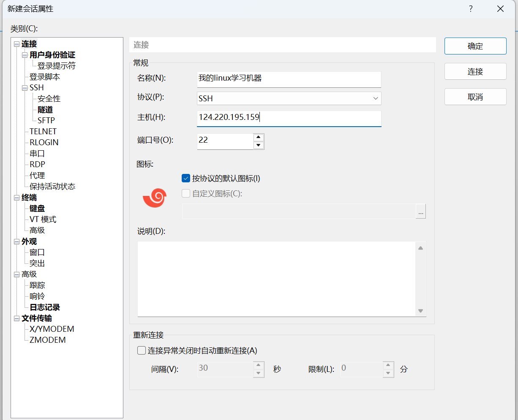
Task: Enable 连接异常关闭时自动重新连接 checkbox
Action: (142, 350)
